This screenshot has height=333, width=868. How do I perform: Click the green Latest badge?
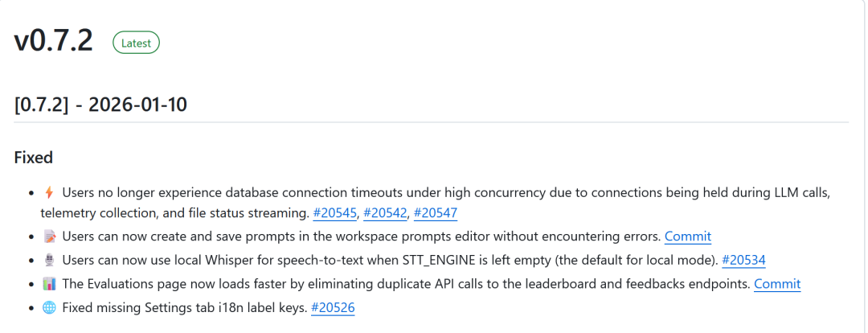point(136,43)
